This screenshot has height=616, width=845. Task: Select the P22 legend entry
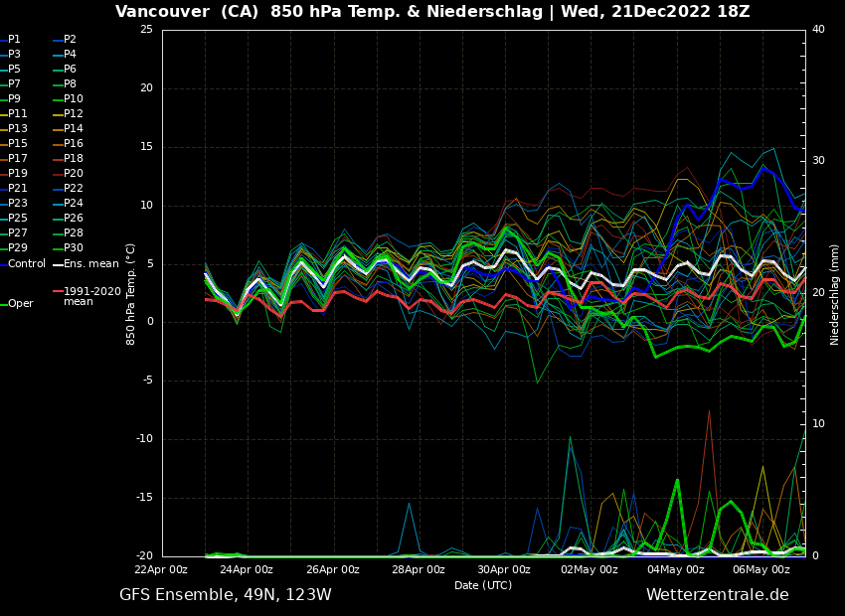(74, 189)
